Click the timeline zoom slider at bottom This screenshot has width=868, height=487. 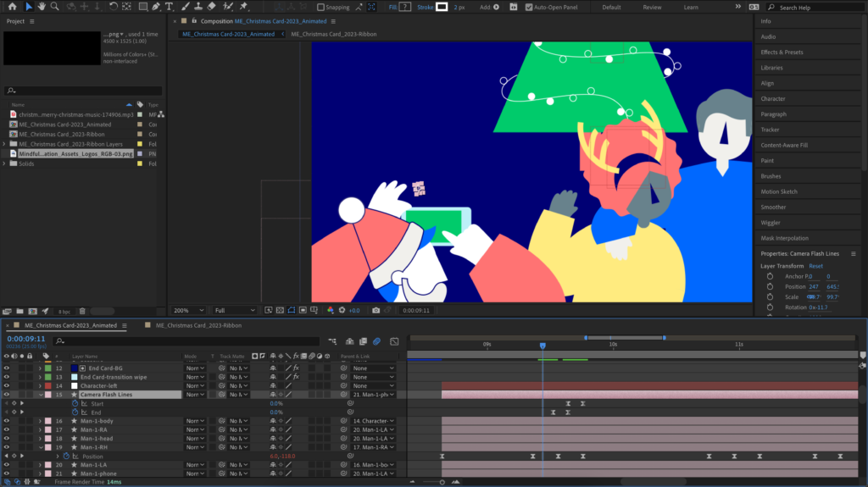click(442, 482)
